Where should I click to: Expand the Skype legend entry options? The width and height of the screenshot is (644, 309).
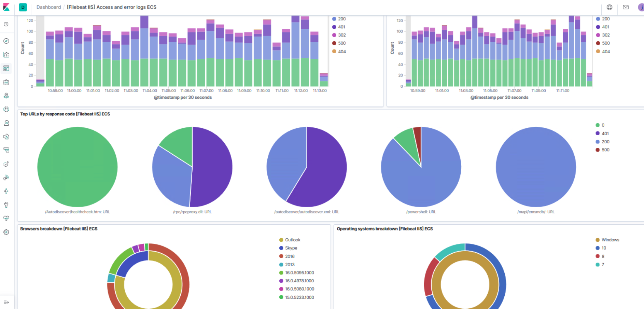click(x=290, y=248)
